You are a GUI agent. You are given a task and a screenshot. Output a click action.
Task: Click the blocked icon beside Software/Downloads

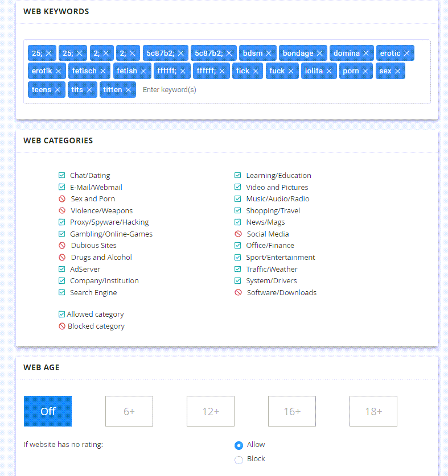click(x=238, y=293)
